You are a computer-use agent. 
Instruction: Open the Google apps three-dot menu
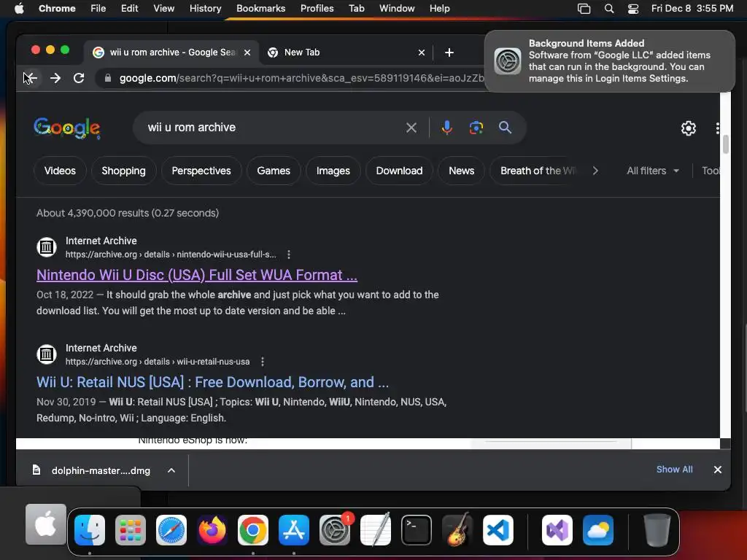point(717,128)
